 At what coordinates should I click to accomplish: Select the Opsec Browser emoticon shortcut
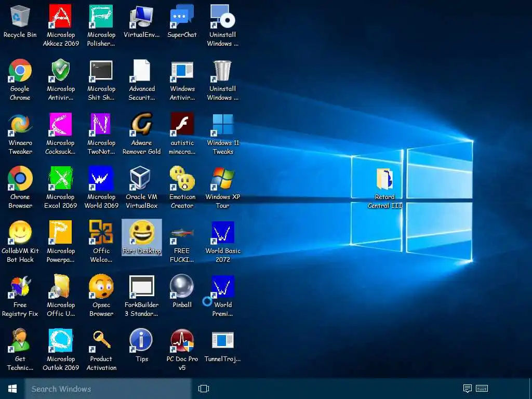(101, 296)
